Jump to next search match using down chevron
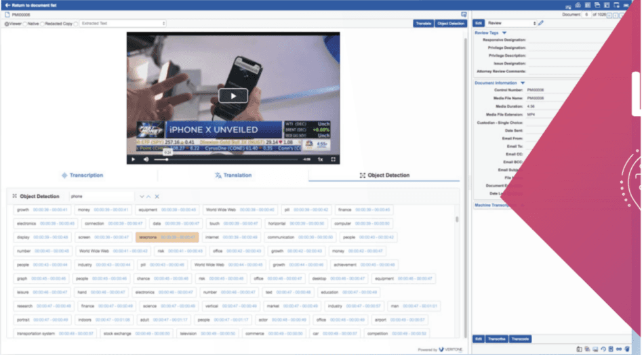 click(x=142, y=196)
